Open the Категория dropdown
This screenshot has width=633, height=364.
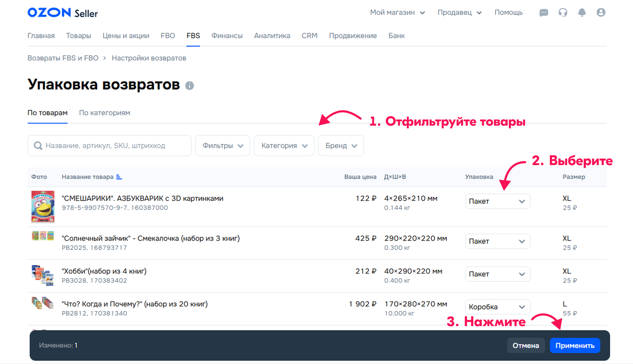click(x=284, y=145)
